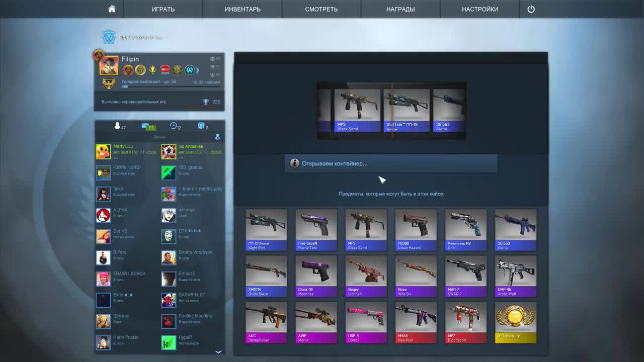
Task: Open the messages tab with 116 badge
Action: coord(148,126)
